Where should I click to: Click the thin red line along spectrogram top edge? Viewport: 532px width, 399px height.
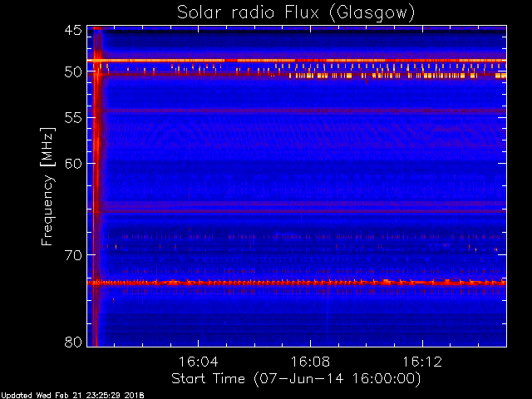point(299,28)
